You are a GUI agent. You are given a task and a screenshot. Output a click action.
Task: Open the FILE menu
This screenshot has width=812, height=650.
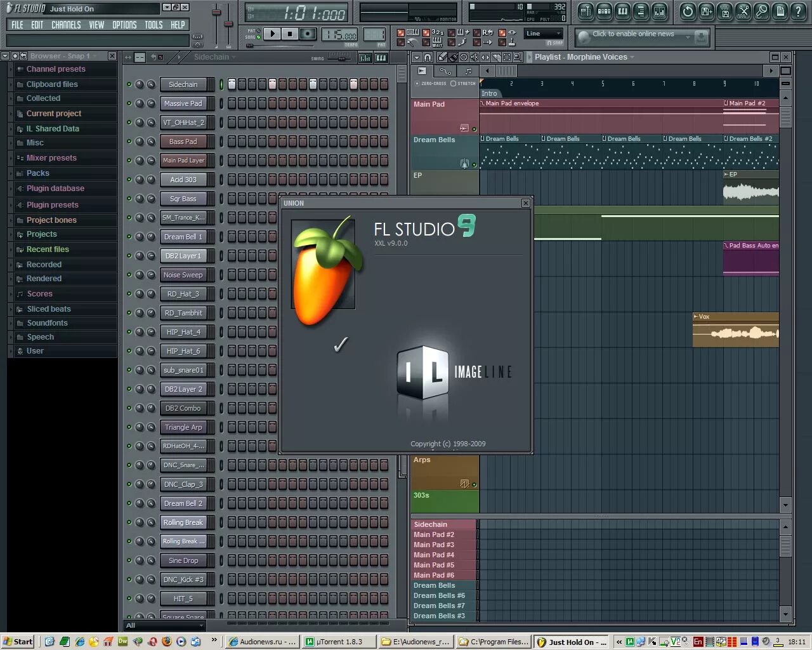(17, 25)
